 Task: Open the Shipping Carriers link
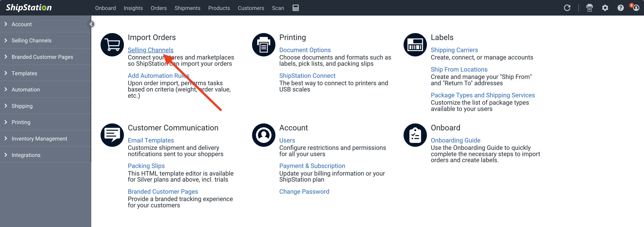coord(454,50)
